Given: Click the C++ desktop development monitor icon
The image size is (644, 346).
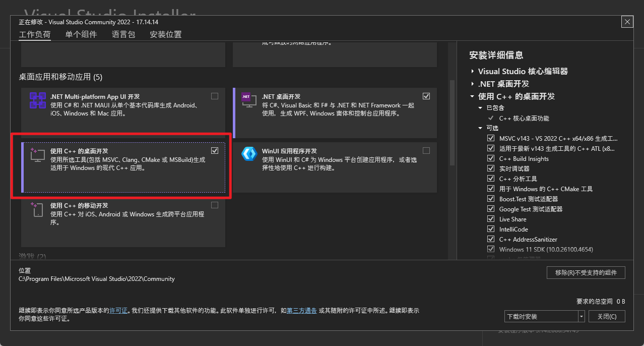Looking at the screenshot, I should coord(38,155).
